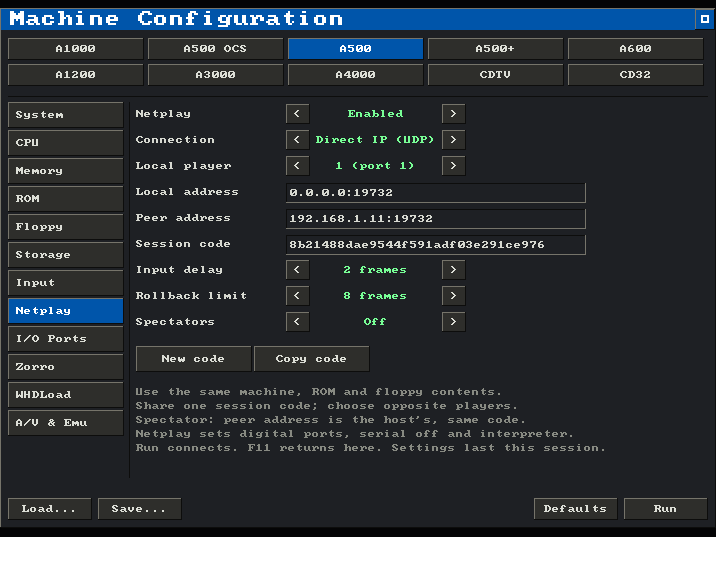The image size is (716, 581).
Task: Open the System settings tab
Action: click(x=65, y=115)
